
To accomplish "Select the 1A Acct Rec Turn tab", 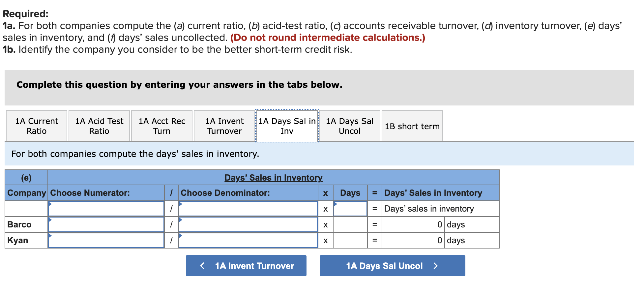I will tap(161, 126).
